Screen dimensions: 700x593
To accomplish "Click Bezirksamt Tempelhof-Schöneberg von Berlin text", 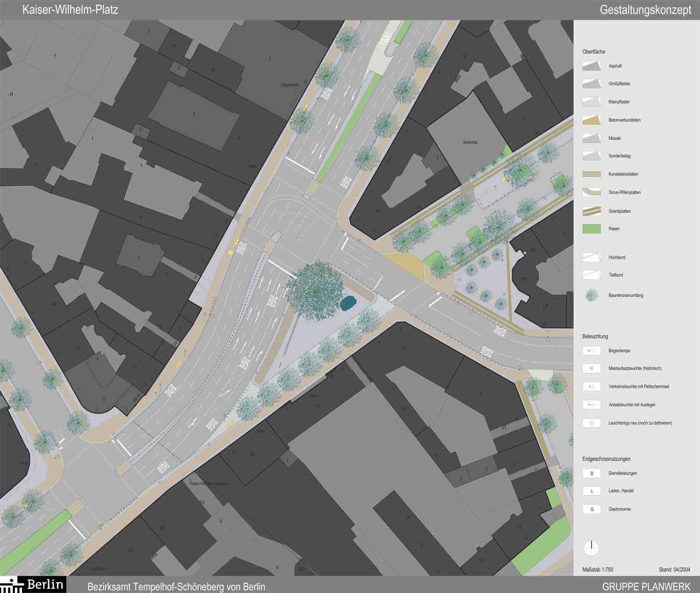I will pos(176,587).
